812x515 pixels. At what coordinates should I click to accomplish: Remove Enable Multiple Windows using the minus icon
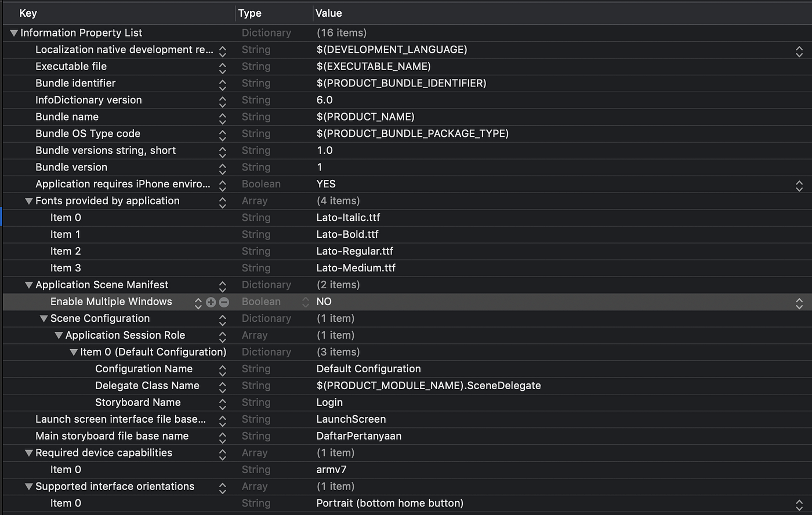[224, 302]
